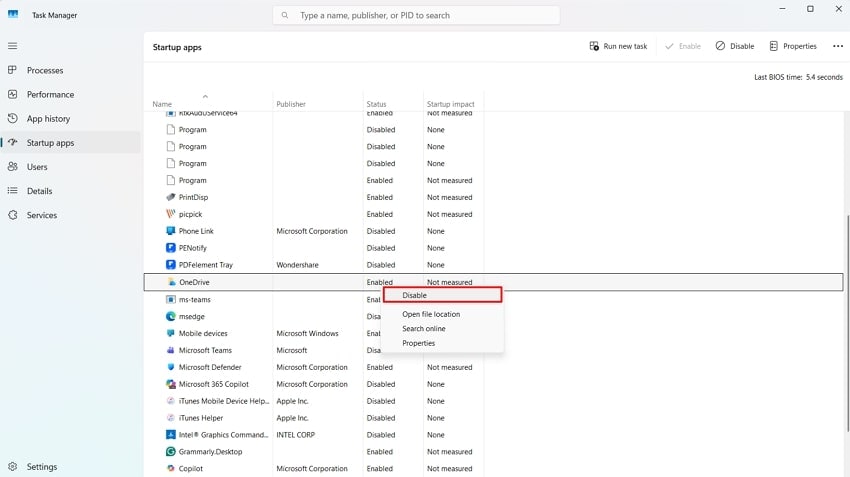Select Disable in the context menu
Viewport: 850px width, 477px height.
(x=443, y=295)
